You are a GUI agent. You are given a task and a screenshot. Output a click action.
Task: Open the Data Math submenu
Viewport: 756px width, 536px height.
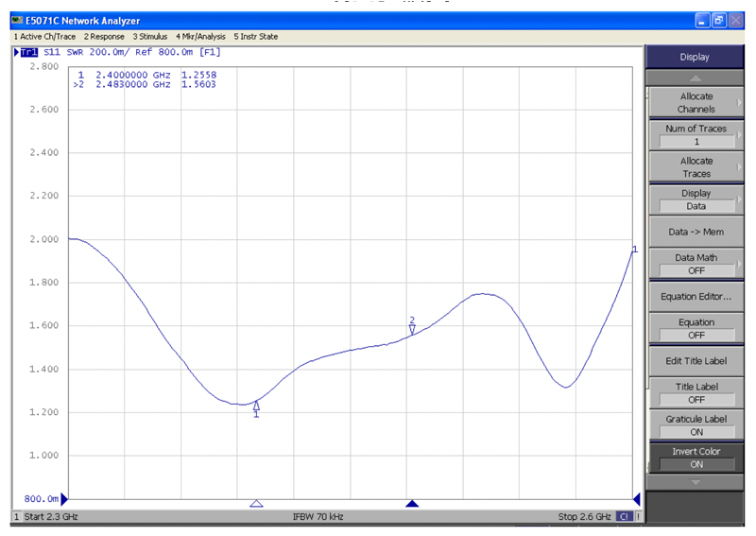pyautogui.click(x=696, y=263)
